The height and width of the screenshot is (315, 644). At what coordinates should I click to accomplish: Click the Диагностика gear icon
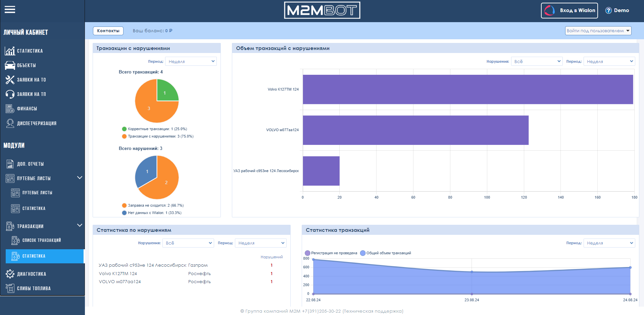pos(10,274)
